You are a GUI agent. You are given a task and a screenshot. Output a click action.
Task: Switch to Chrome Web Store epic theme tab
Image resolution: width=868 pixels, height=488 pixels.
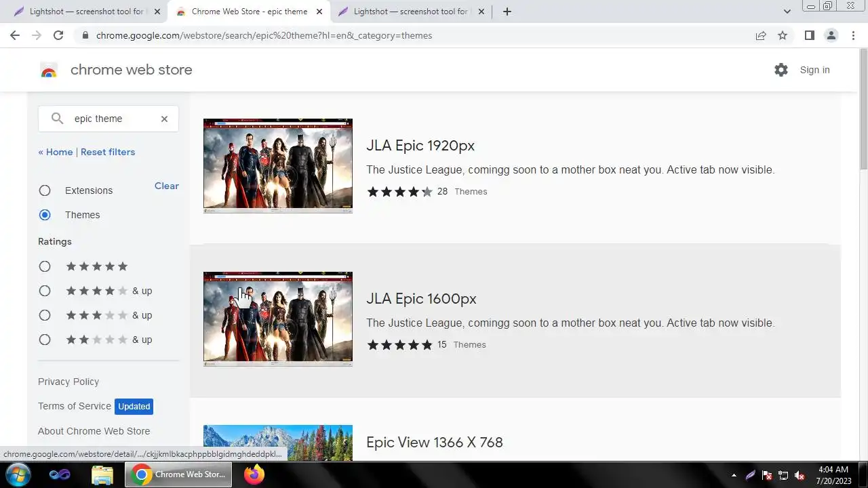point(248,12)
